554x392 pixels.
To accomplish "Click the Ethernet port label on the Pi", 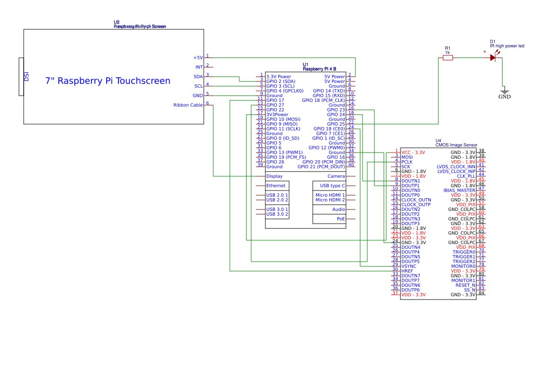I will (275, 185).
